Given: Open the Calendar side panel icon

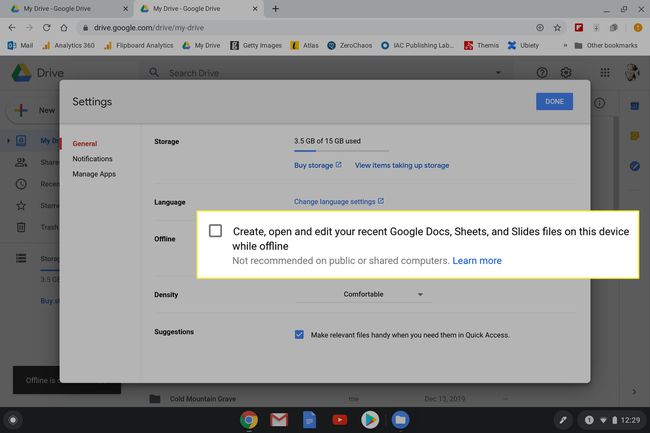Looking at the screenshot, I should pyautogui.click(x=635, y=106).
